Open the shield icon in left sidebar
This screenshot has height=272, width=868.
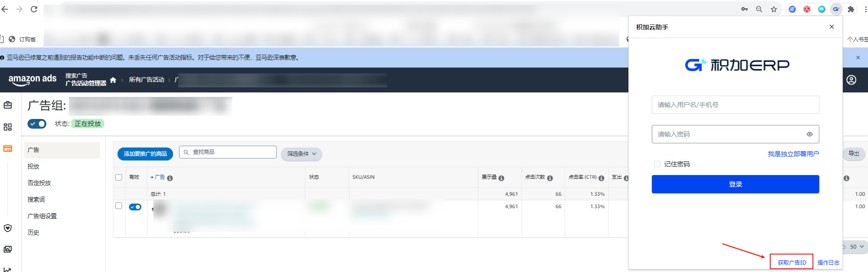point(8,228)
